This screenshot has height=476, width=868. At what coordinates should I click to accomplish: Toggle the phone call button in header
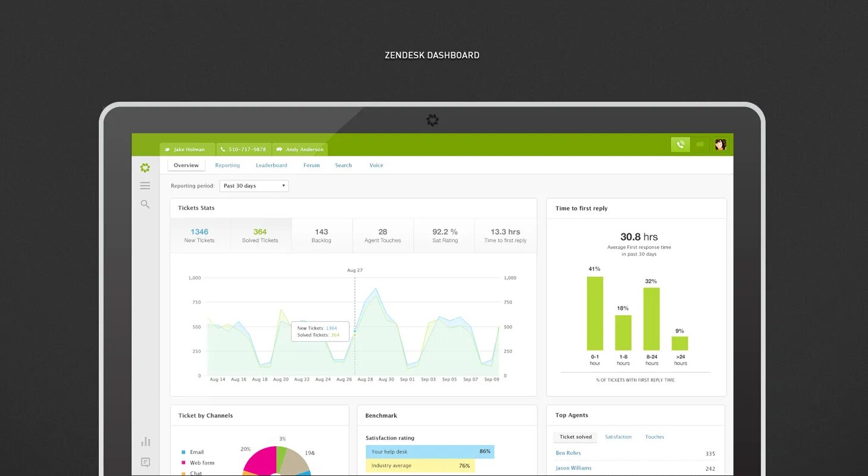point(680,145)
